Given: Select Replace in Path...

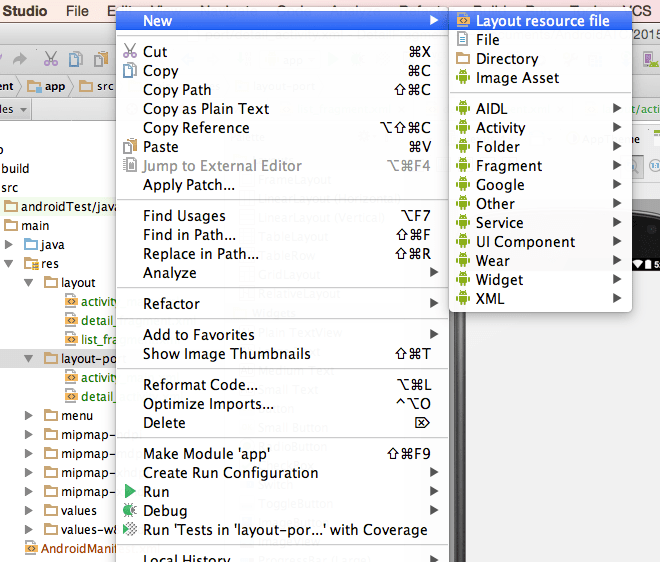Looking at the screenshot, I should click(282, 253).
